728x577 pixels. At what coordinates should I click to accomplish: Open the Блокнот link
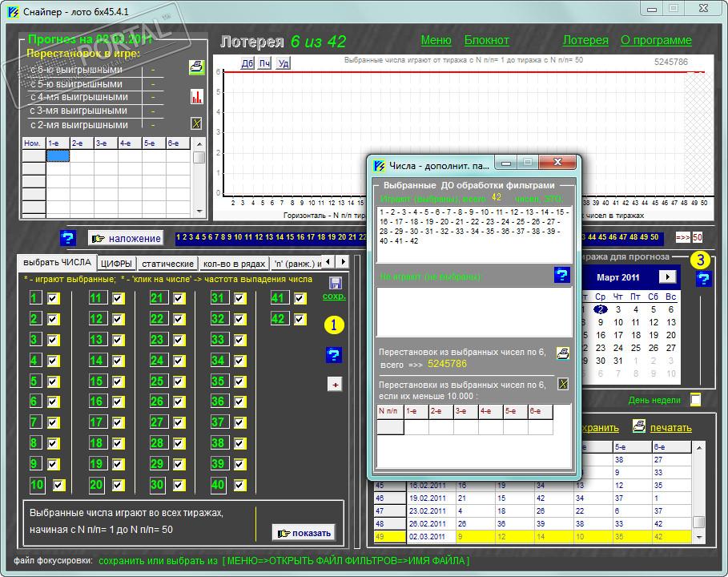(487, 40)
